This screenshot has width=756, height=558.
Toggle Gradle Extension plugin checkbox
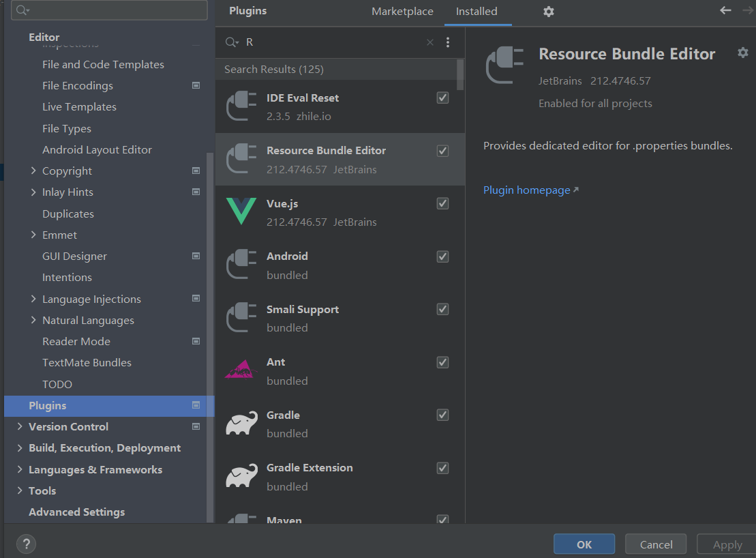[442, 468]
